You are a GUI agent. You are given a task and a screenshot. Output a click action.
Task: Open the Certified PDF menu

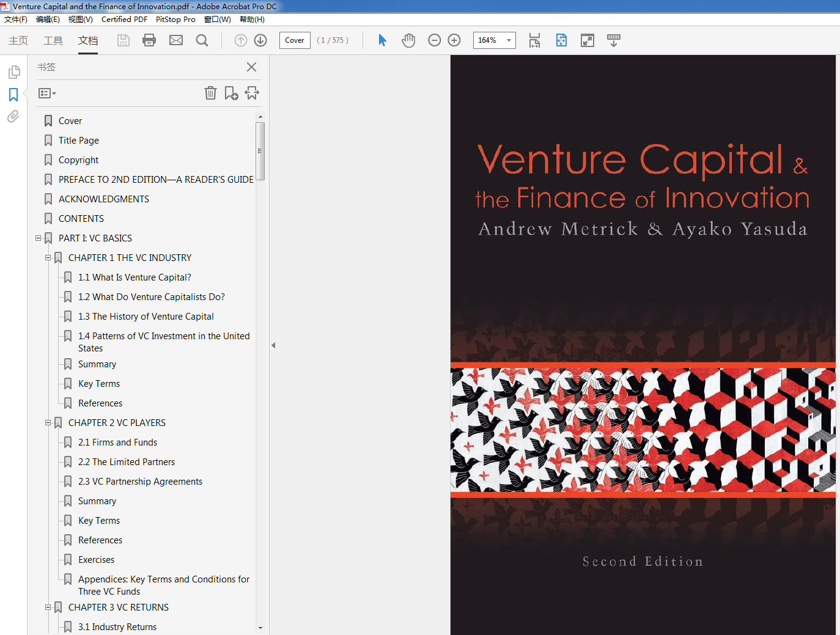click(x=124, y=20)
